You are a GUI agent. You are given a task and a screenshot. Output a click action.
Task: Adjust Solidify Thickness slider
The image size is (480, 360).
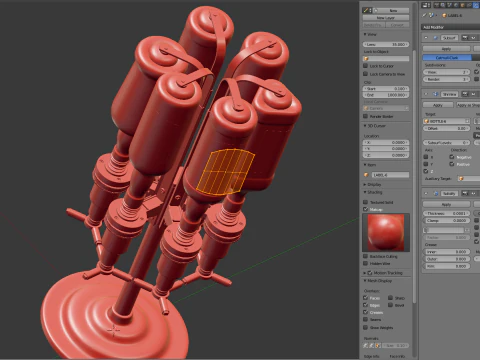[x=447, y=213]
